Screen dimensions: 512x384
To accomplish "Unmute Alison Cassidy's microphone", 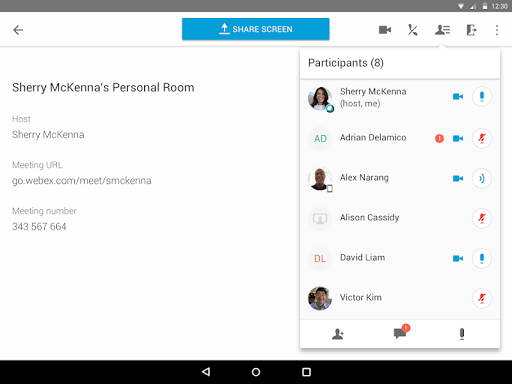I will click(482, 218).
